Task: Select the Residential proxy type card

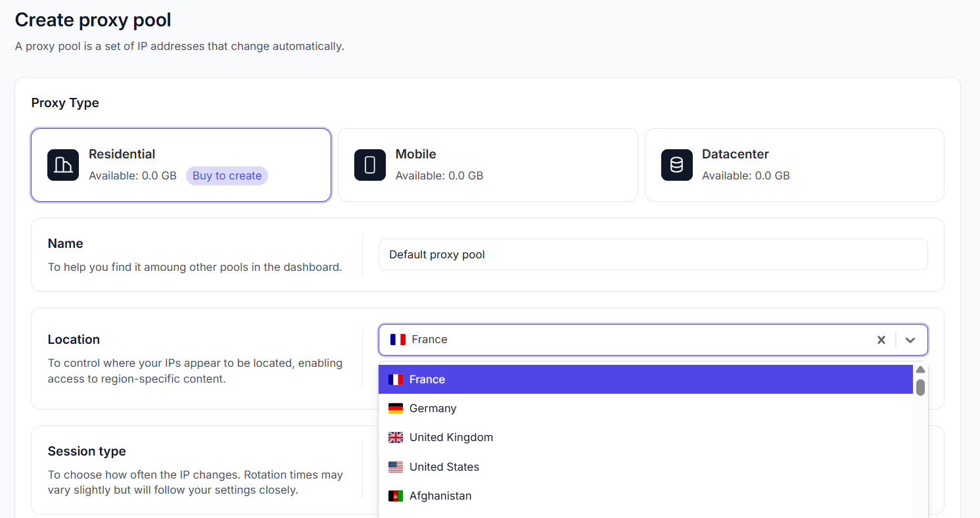Action: 181,165
